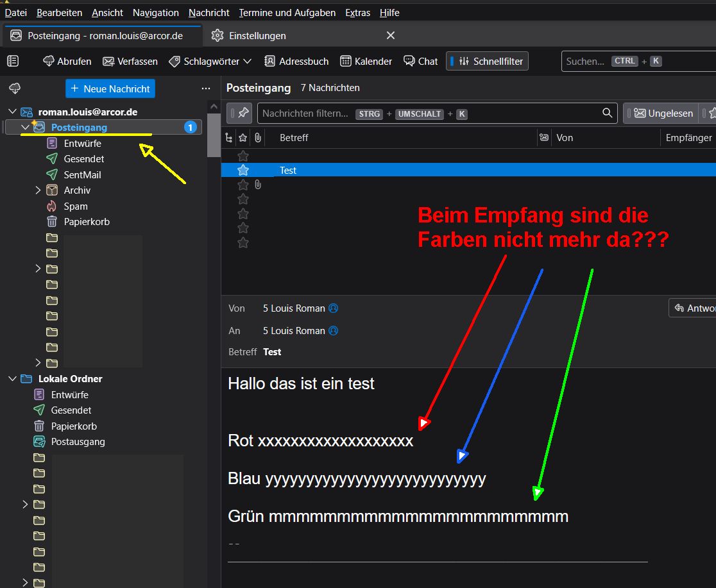Open folder pane options (three dots)
The image size is (716, 588).
point(206,88)
